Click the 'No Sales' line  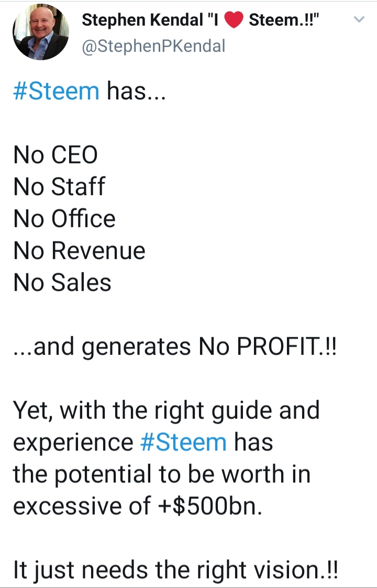(62, 282)
